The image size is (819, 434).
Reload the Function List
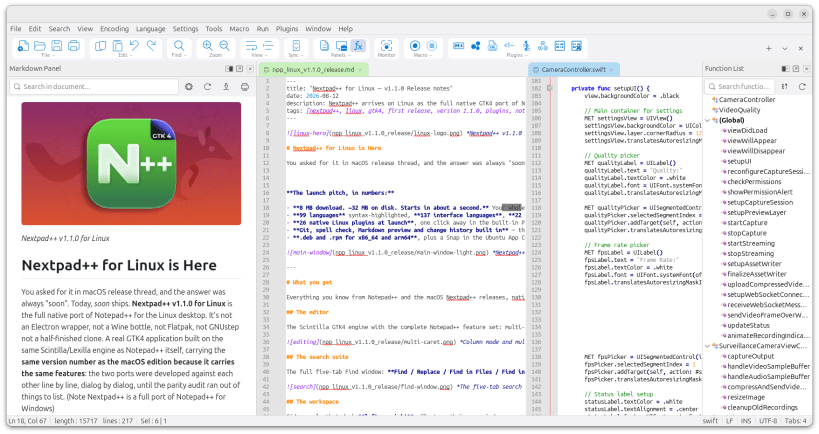pyautogui.click(x=802, y=87)
